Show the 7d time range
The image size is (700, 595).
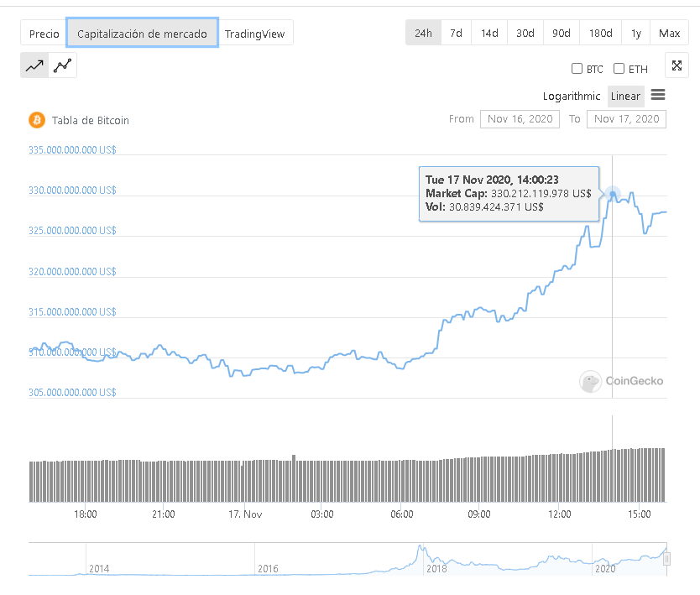pyautogui.click(x=456, y=34)
